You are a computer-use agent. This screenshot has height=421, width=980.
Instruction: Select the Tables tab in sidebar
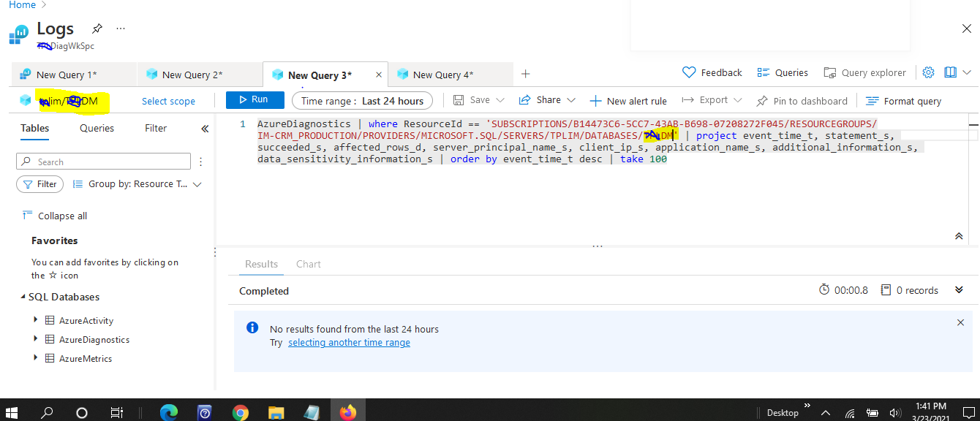click(35, 128)
